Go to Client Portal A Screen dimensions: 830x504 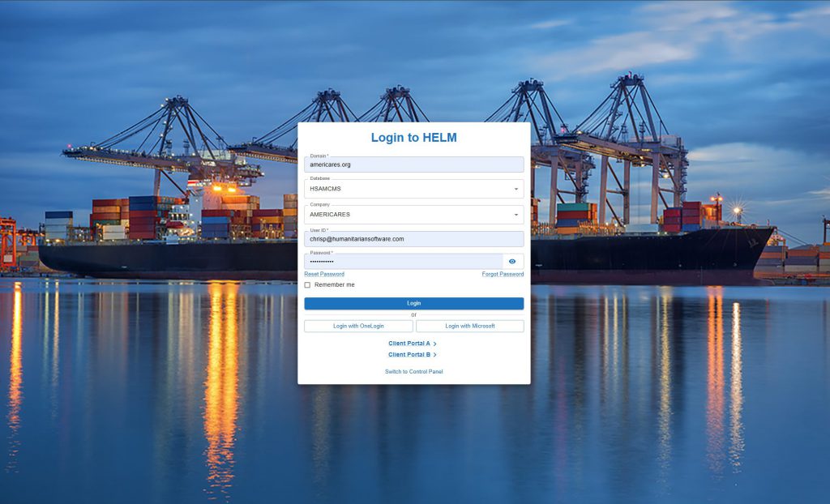click(409, 344)
